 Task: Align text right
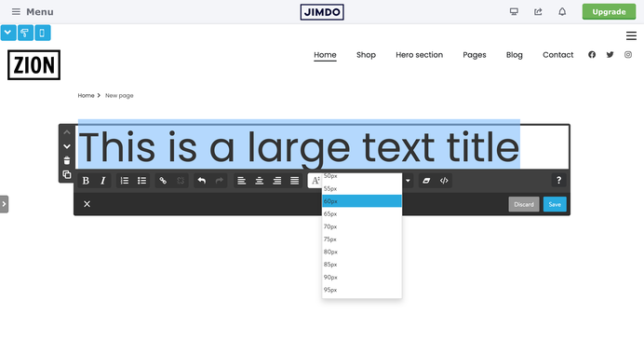coord(277,181)
